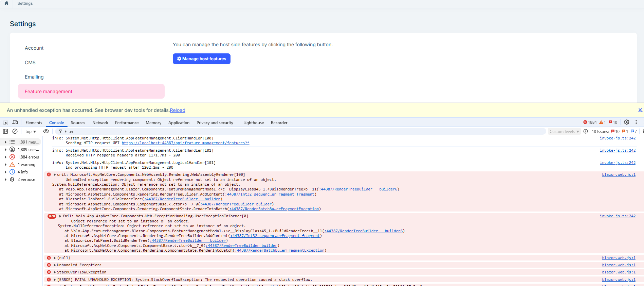Open the Custom levels dropdown
This screenshot has height=286, width=644.
pyautogui.click(x=564, y=132)
